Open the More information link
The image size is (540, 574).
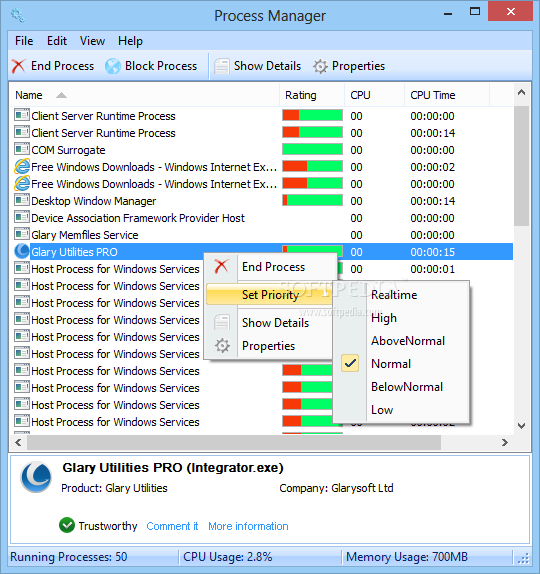248,526
